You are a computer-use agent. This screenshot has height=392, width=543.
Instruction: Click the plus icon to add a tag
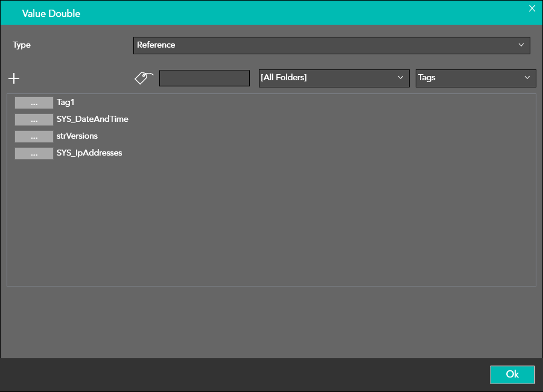tap(14, 78)
